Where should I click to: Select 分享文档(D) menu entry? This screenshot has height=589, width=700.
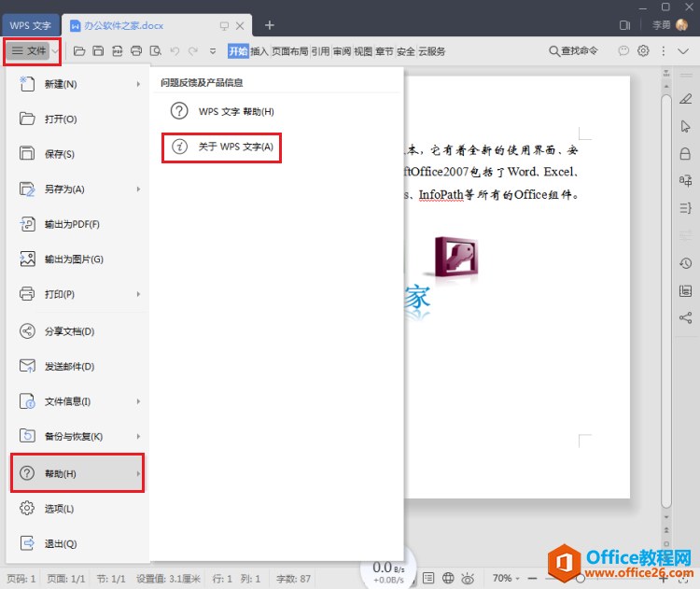pyautogui.click(x=77, y=331)
